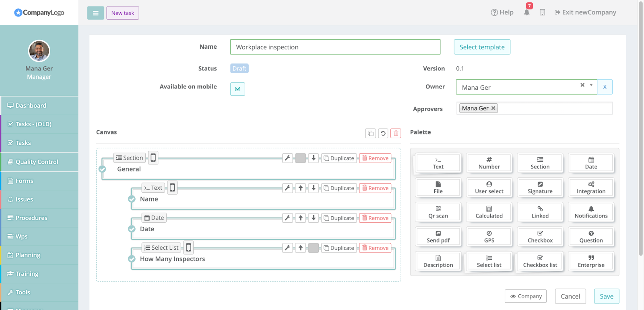Viewport: 644px width, 310px height.
Task: Clear the Owner selection with the small x
Action: coord(582,85)
